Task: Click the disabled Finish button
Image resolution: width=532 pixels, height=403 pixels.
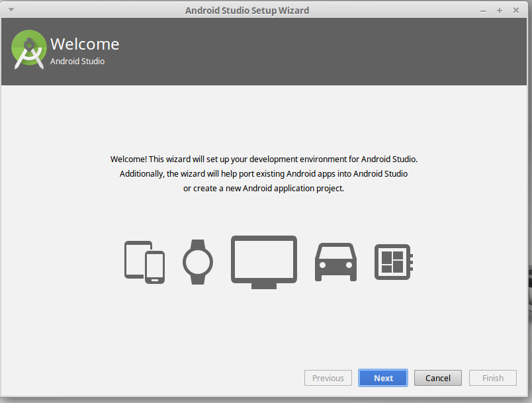Action: click(x=493, y=378)
